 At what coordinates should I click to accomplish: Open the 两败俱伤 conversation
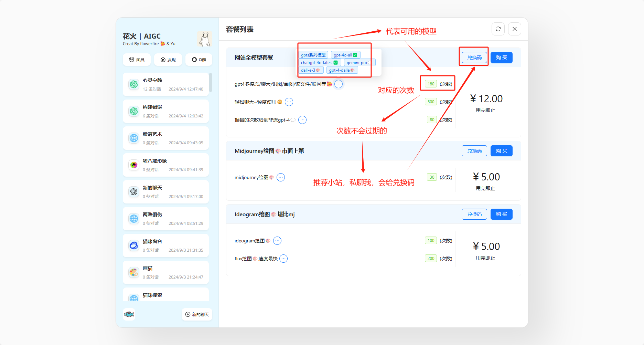point(166,219)
